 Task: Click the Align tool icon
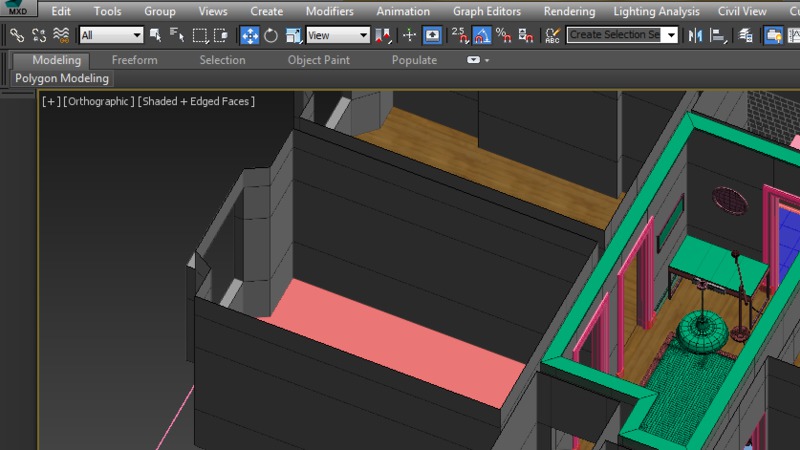[x=718, y=35]
